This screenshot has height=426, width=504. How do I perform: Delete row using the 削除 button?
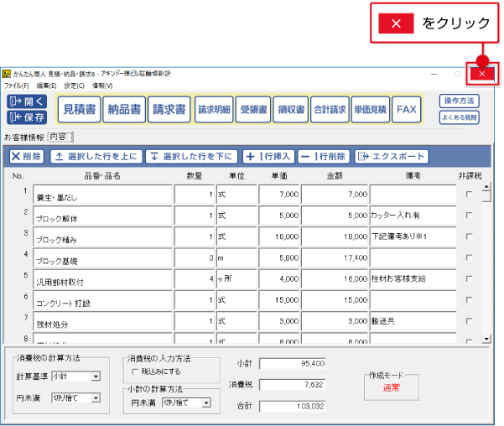click(27, 156)
